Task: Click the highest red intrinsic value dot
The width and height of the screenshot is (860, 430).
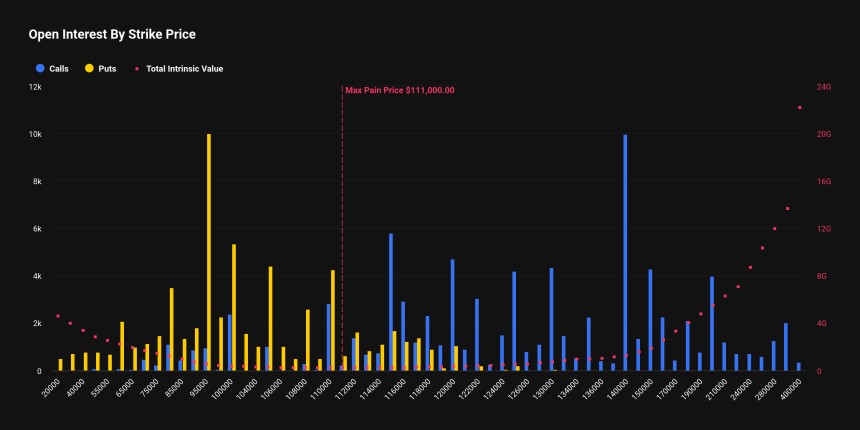Action: coord(799,107)
